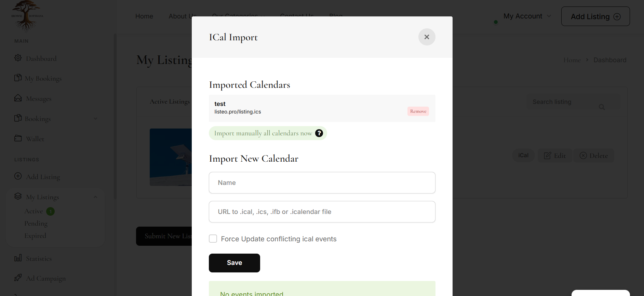This screenshot has width=644, height=296.
Task: Collapse the My Listings sidebar section
Action: pyautogui.click(x=96, y=197)
